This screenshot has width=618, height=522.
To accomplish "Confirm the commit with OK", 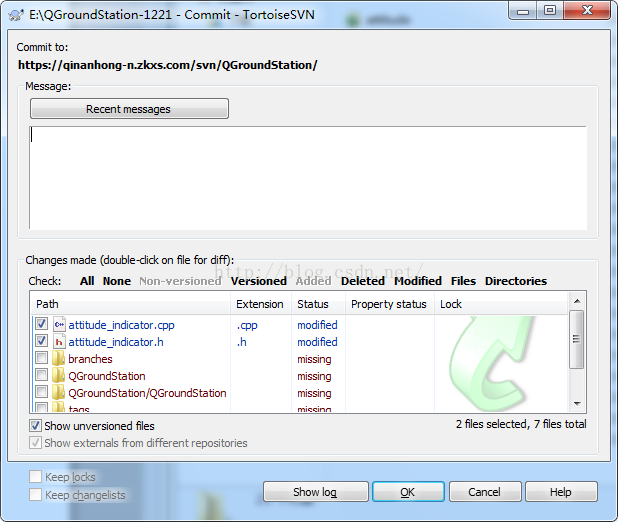I will (x=408, y=492).
